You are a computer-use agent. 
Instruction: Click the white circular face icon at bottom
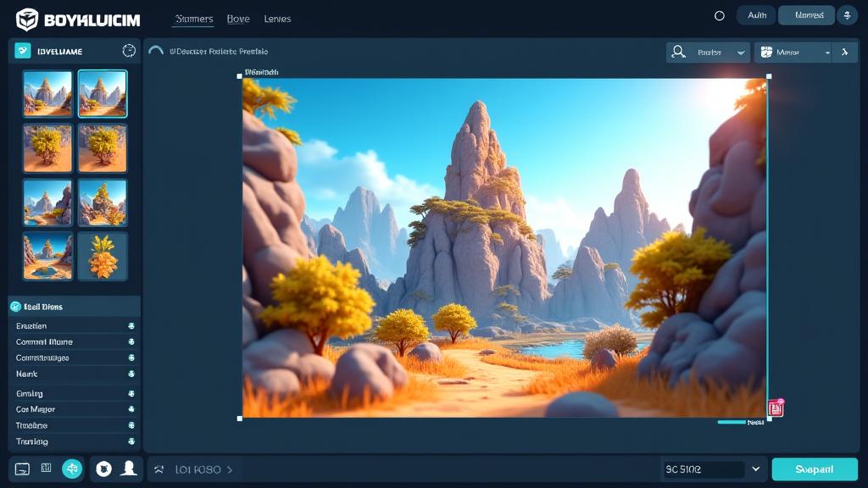[x=103, y=469]
